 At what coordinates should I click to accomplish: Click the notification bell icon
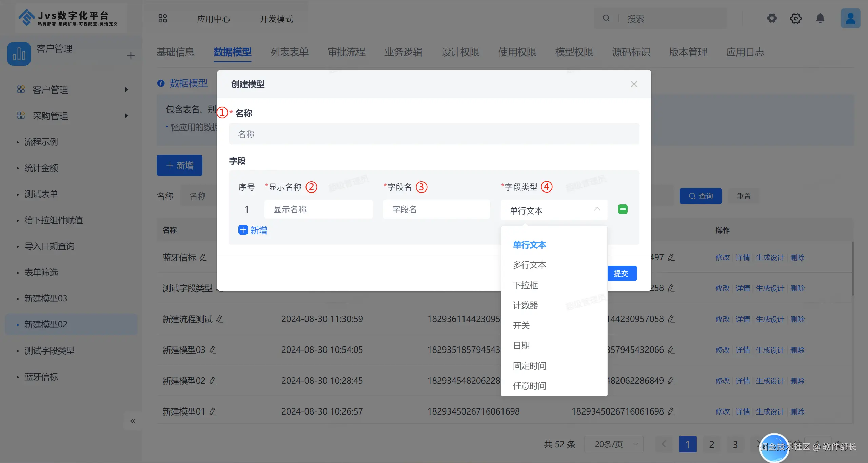[x=820, y=18]
